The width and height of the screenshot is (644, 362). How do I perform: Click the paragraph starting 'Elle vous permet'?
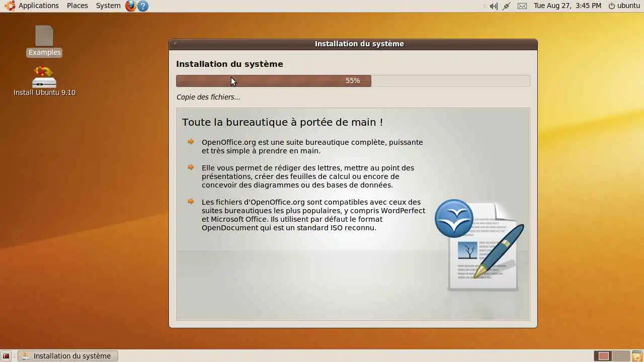[308, 176]
